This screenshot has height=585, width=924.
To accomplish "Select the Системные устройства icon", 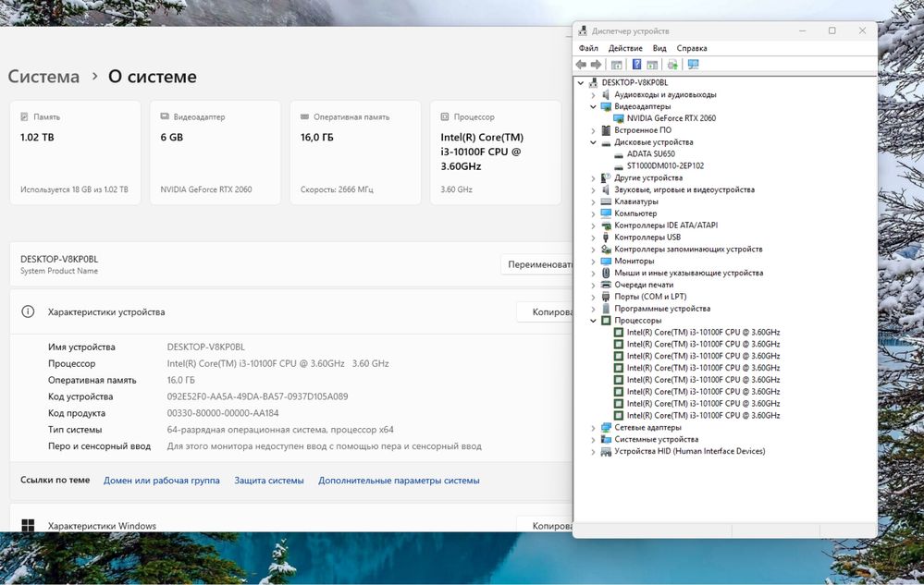I will coord(606,439).
